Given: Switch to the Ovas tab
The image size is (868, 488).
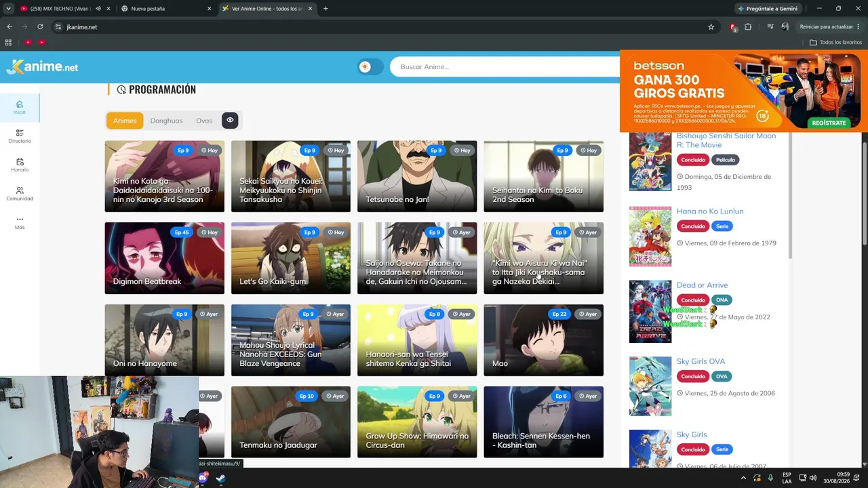Looking at the screenshot, I should coord(204,121).
